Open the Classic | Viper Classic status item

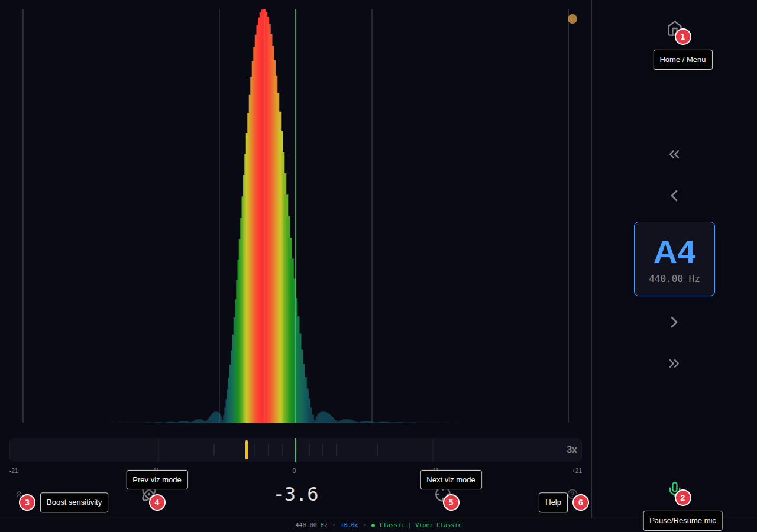[421, 525]
